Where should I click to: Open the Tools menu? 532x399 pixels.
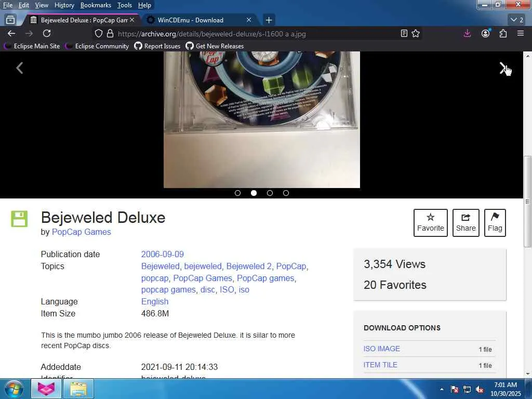click(x=125, y=5)
